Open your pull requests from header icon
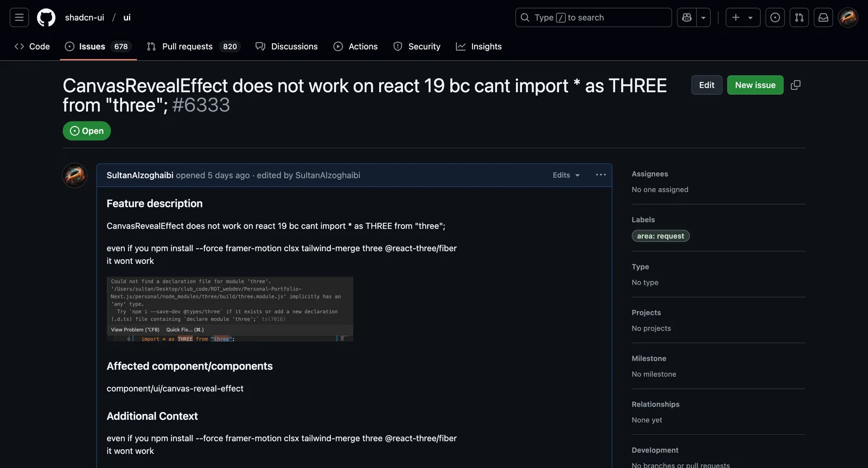The width and height of the screenshot is (868, 468). pyautogui.click(x=799, y=17)
